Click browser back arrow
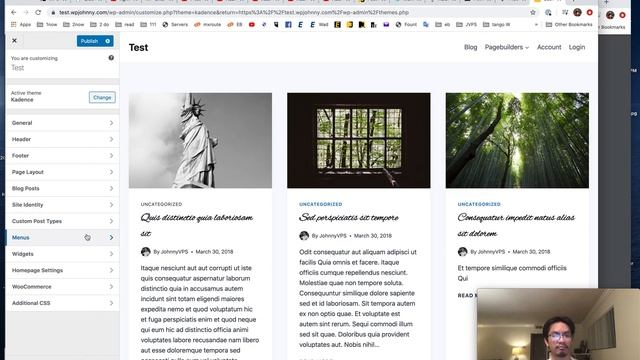640x360 pixels. click(x=13, y=12)
